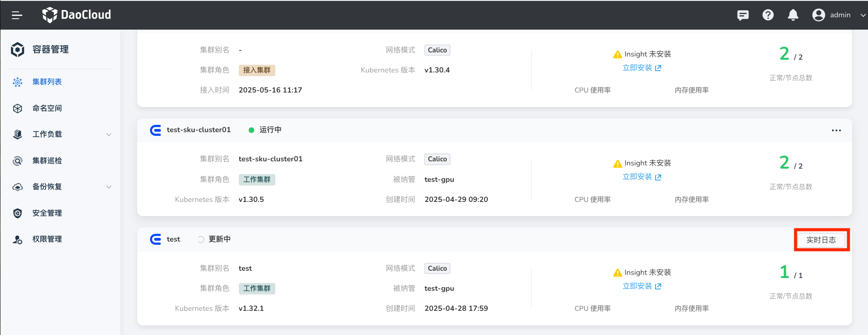Click the 实时日志 button
The height and width of the screenshot is (335, 868).
click(821, 240)
